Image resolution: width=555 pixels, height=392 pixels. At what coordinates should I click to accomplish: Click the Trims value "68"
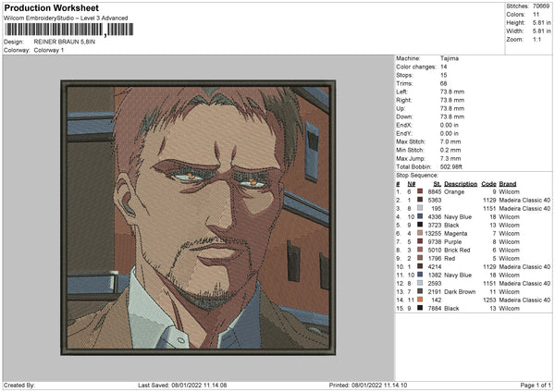(443, 83)
